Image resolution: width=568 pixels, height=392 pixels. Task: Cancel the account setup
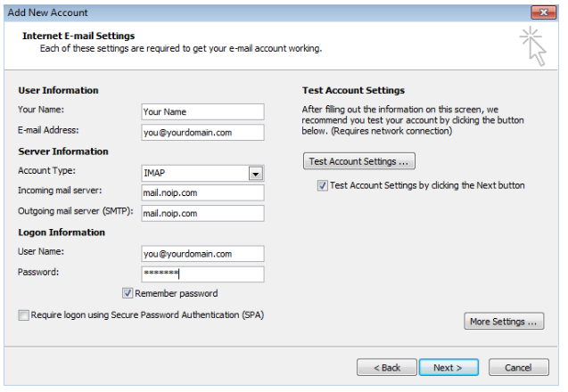[x=518, y=367]
